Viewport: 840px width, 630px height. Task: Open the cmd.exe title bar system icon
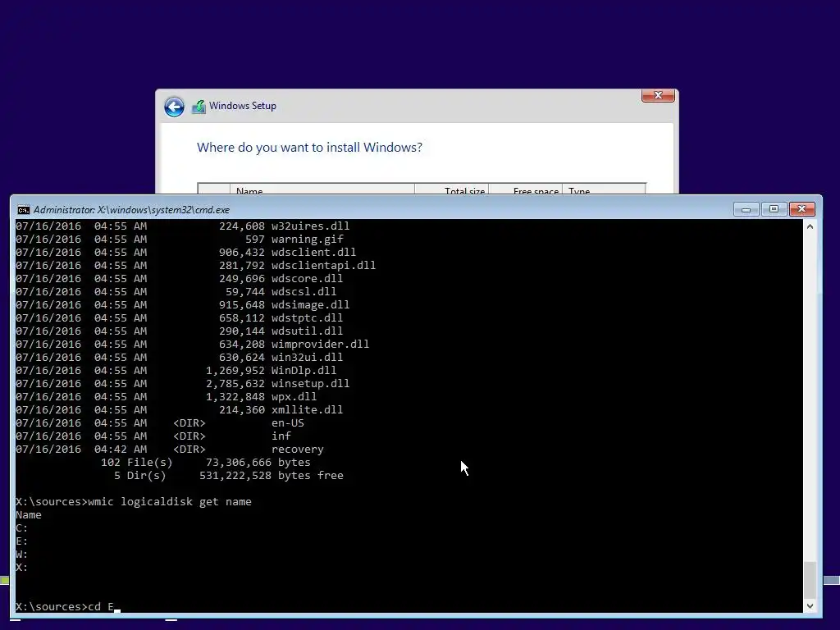(x=23, y=209)
